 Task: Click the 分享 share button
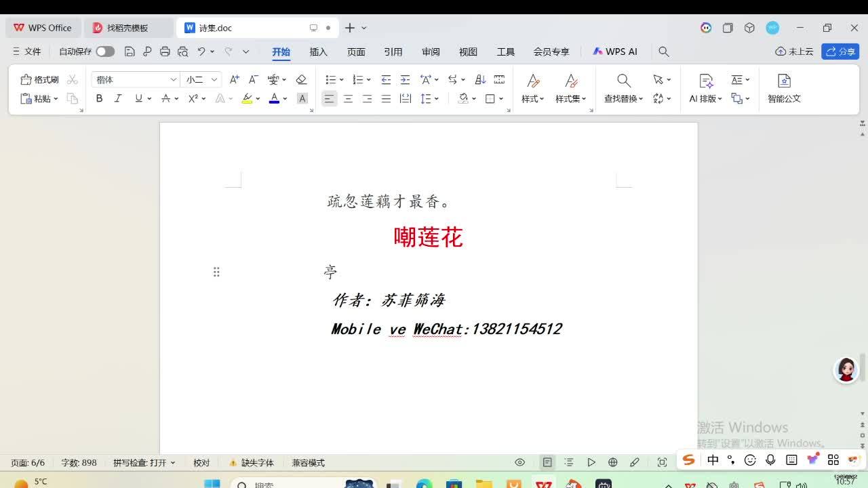[840, 52]
